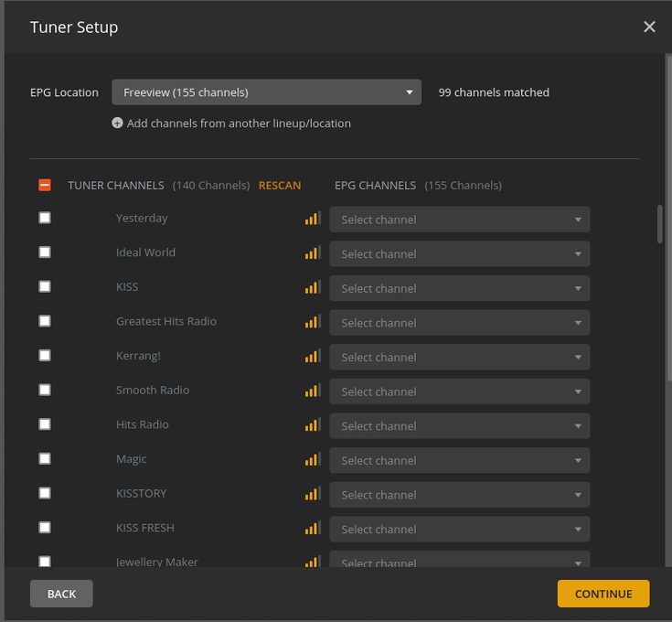This screenshot has height=622, width=672.
Task: Check the Greatest Hits Radio checkbox
Action: pyautogui.click(x=45, y=321)
